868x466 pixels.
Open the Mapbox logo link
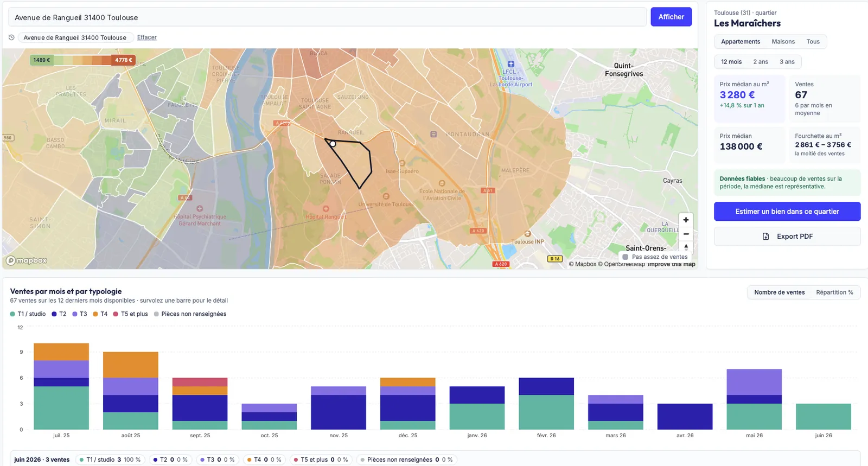[x=26, y=260]
